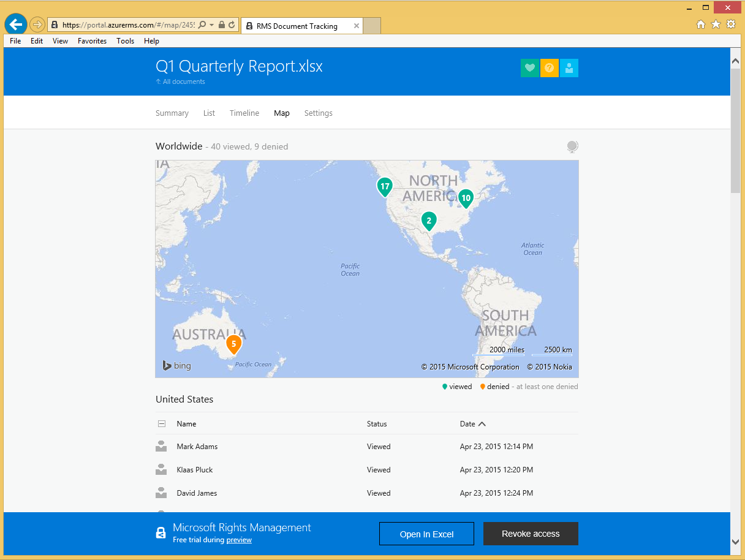Click the Viewed status for Mark Adams
745x560 pixels.
[379, 447]
